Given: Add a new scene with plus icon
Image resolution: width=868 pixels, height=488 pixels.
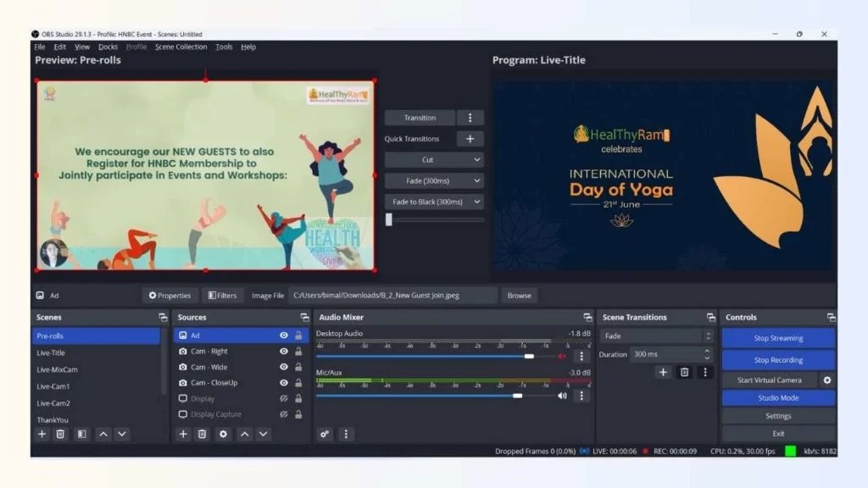Looking at the screenshot, I should click(42, 435).
